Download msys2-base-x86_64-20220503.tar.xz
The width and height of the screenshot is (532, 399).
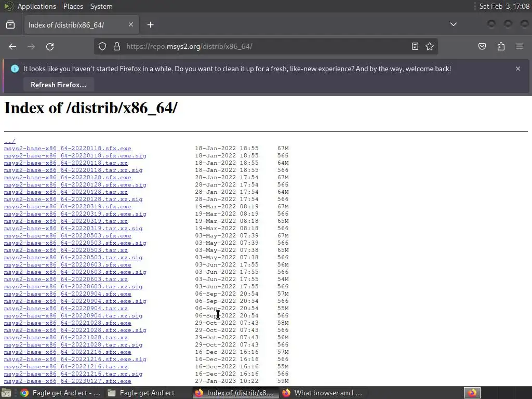(66, 250)
